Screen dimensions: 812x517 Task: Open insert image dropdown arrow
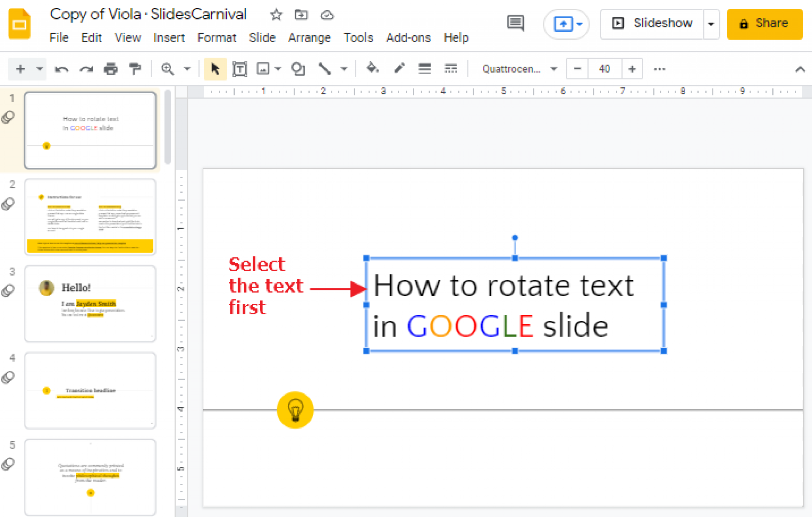tap(278, 69)
